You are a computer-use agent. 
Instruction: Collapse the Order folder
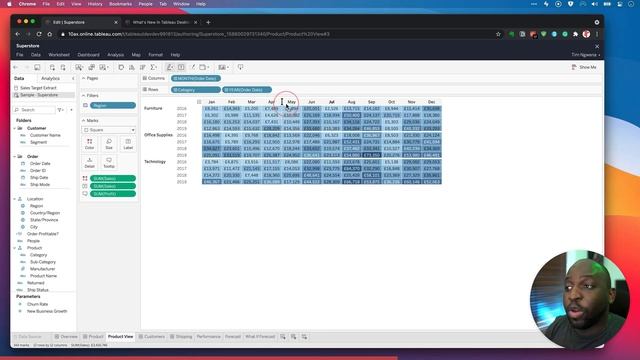point(15,156)
